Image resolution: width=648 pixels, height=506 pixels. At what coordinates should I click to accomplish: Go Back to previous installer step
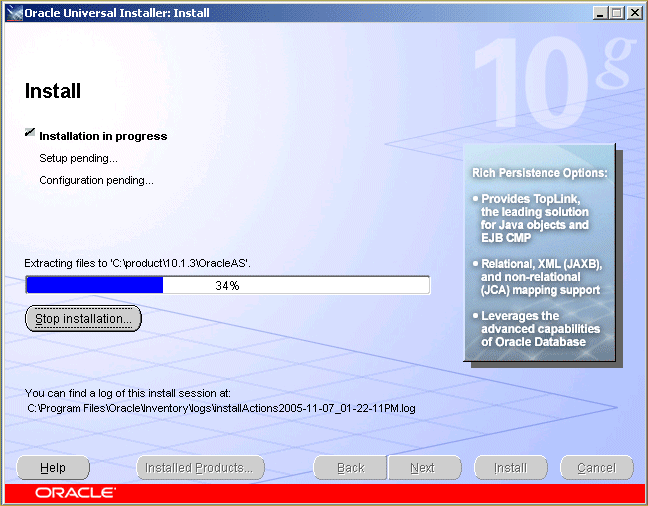pyautogui.click(x=350, y=468)
